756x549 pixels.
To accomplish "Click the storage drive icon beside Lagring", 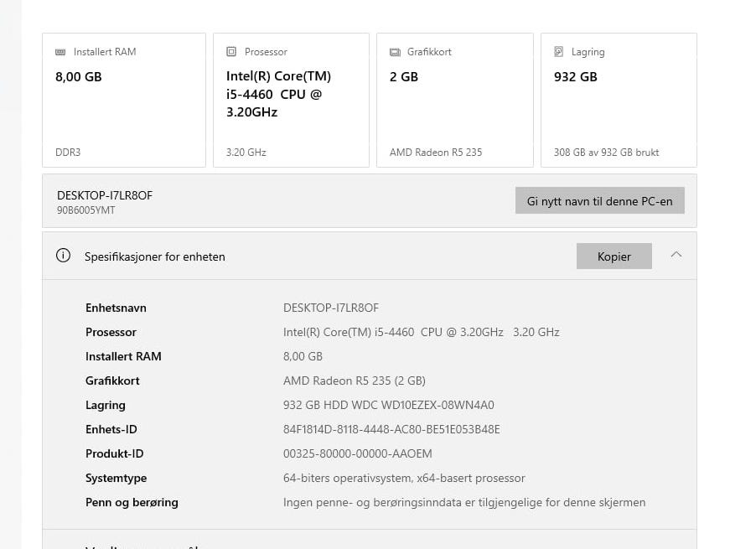I will [559, 52].
